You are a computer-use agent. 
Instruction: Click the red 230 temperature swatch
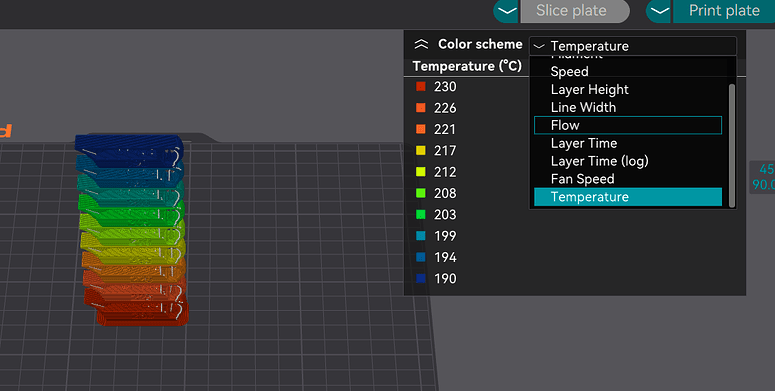(x=421, y=87)
